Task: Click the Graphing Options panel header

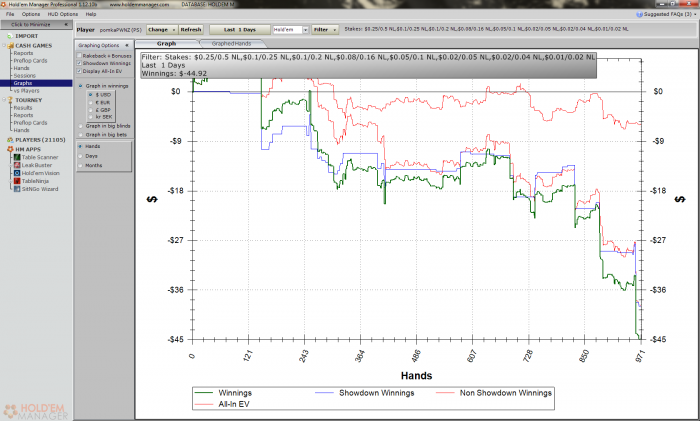Action: (x=103, y=46)
